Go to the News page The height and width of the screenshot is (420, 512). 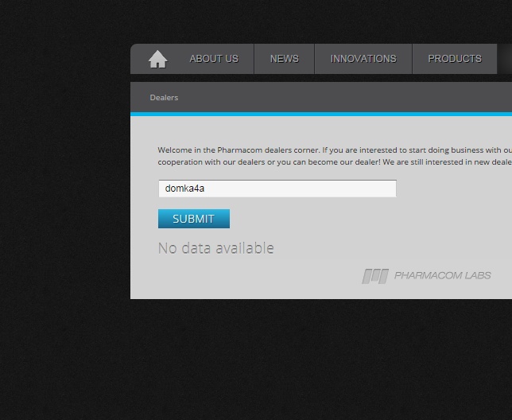pos(284,59)
